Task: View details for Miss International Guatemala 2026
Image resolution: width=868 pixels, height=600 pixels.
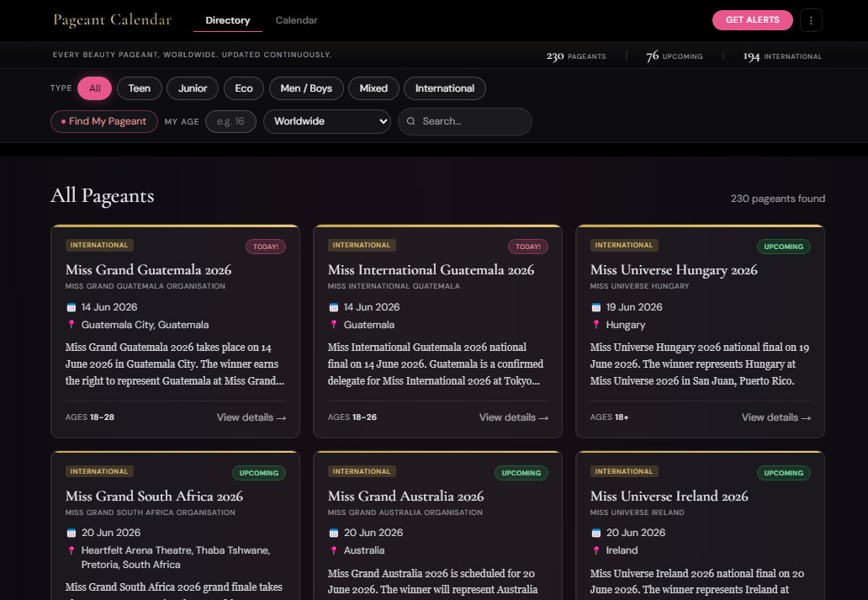Action: tap(514, 417)
